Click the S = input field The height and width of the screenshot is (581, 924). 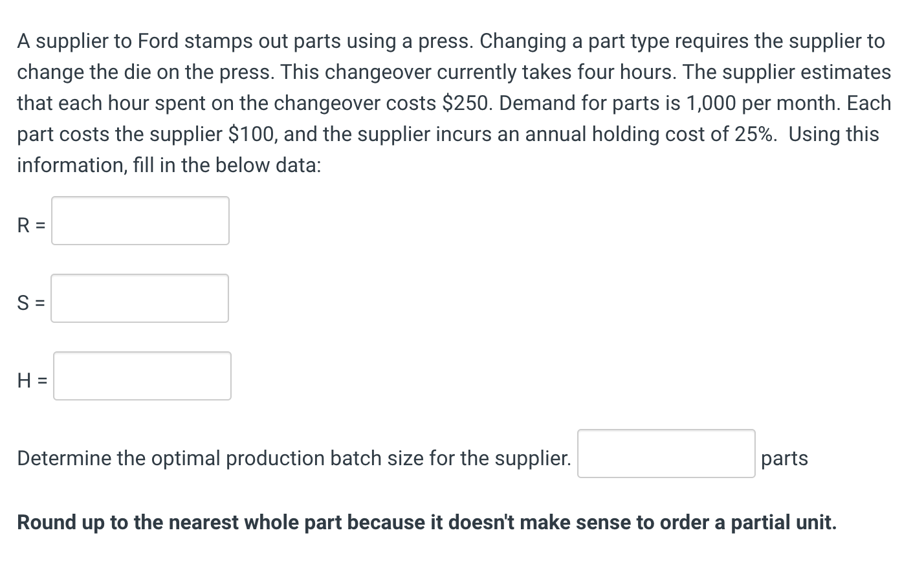click(140, 298)
